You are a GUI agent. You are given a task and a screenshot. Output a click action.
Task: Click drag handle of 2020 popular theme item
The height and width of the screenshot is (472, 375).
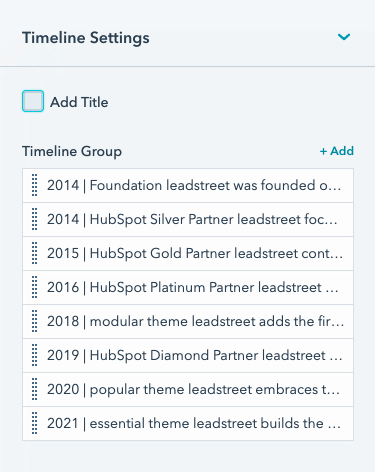[34, 389]
